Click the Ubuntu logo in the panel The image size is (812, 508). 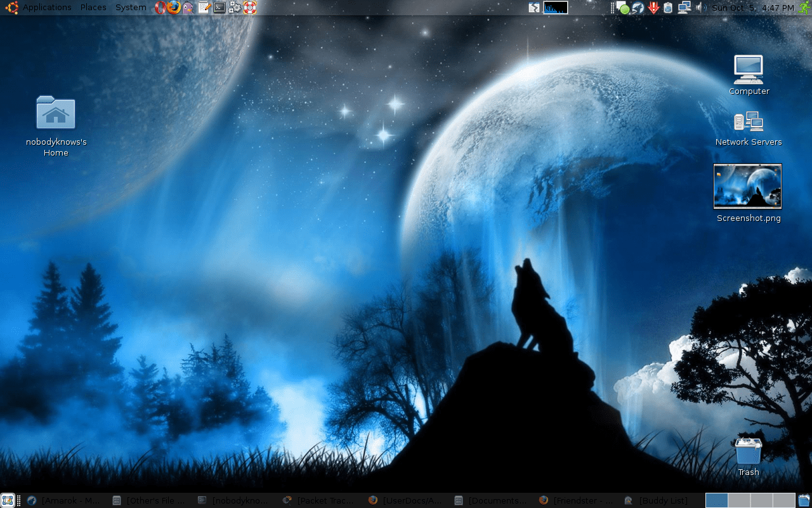(11, 8)
